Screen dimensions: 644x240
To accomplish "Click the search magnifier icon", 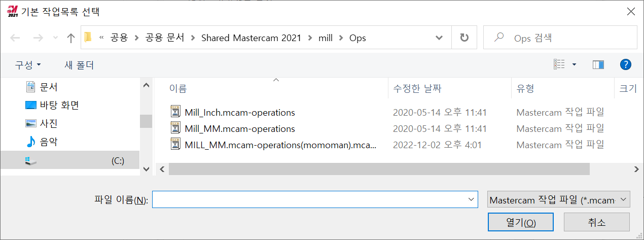I will tap(500, 38).
